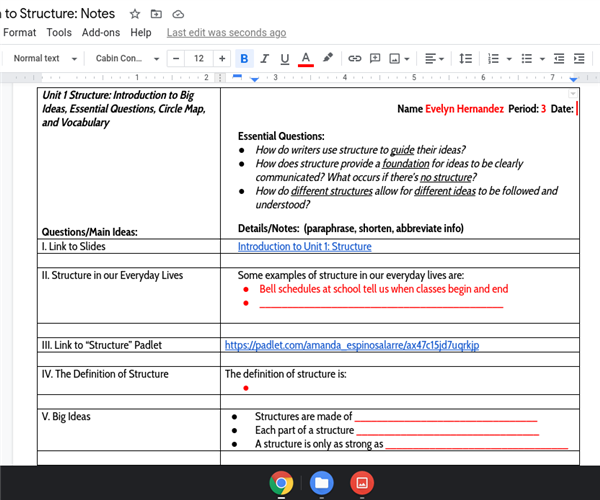
Task: Toggle bold formatting
Action: point(244,59)
